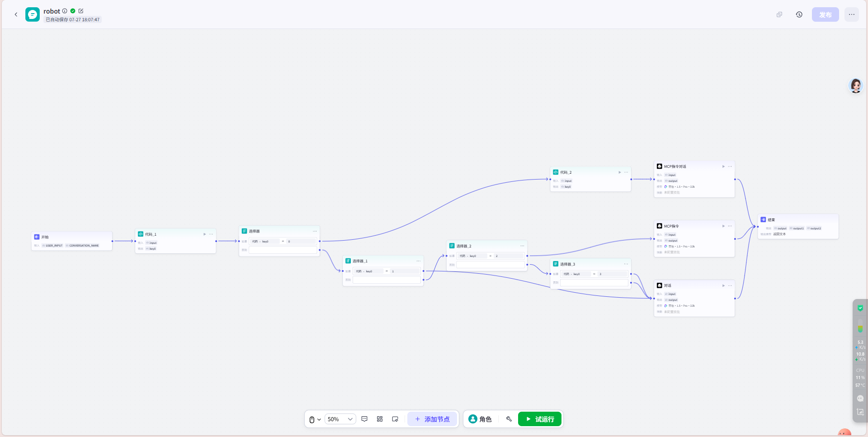Click the edit icon next to robot
The width and height of the screenshot is (868, 437).
point(81,11)
